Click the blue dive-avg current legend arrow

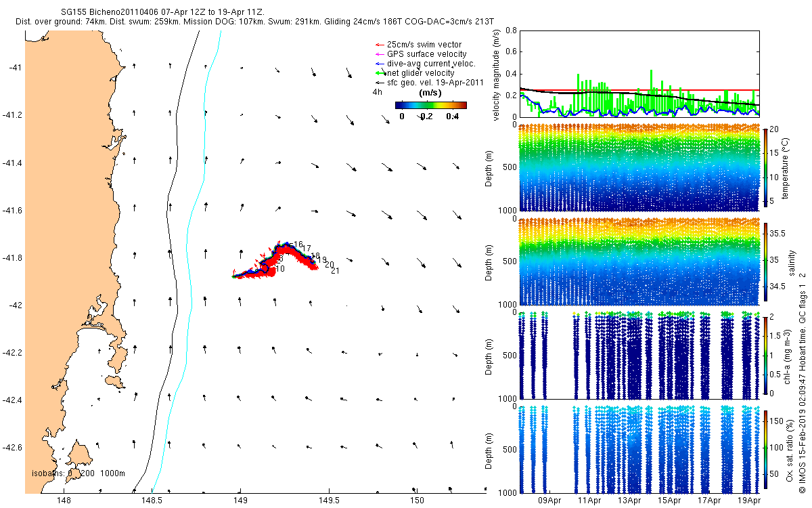pos(379,64)
